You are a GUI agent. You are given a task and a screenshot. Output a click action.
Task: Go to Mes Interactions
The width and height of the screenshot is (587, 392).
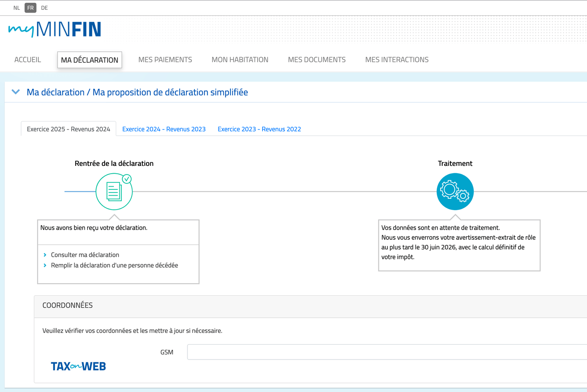(397, 60)
